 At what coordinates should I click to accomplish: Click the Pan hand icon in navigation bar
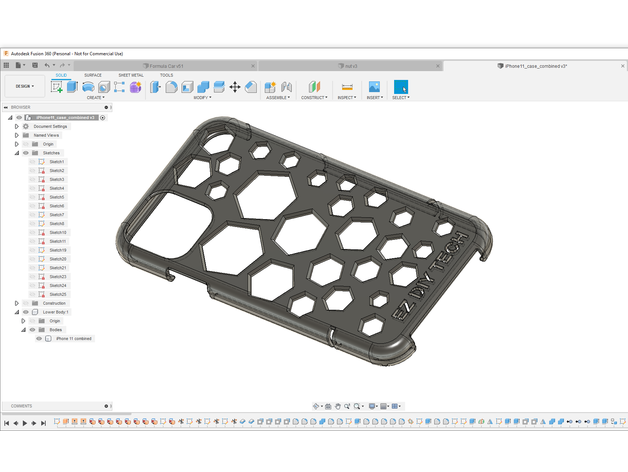338,406
